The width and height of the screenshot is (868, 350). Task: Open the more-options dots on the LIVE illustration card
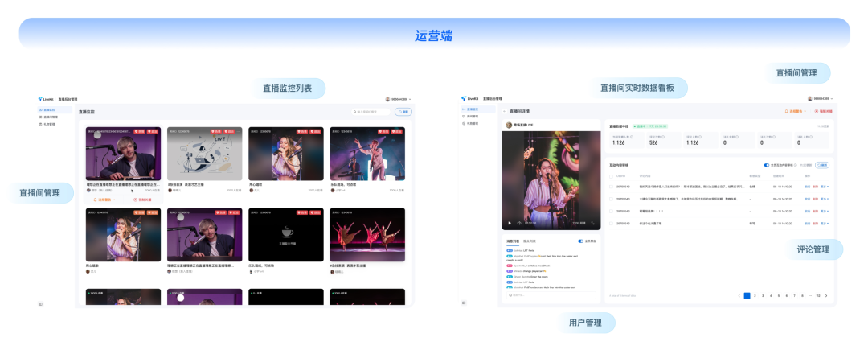pyautogui.click(x=240, y=132)
